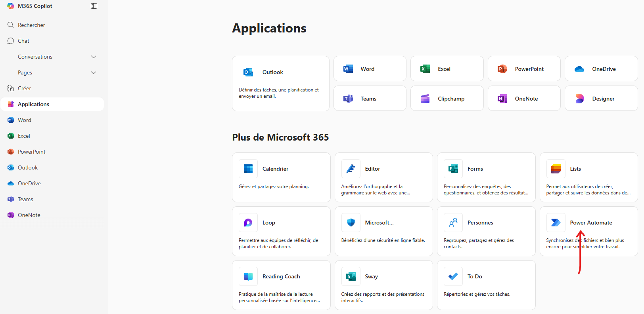Click the 'Plus de Microsoft 365' heading

tap(280, 137)
